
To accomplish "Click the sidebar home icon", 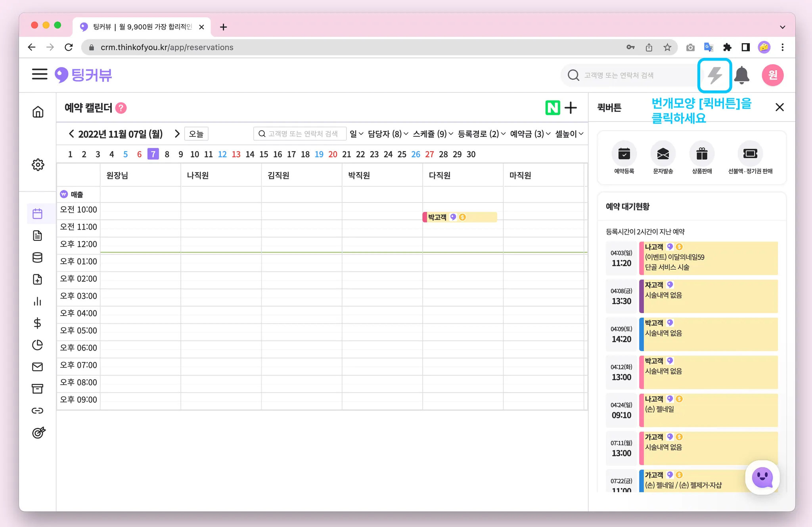I will point(38,112).
